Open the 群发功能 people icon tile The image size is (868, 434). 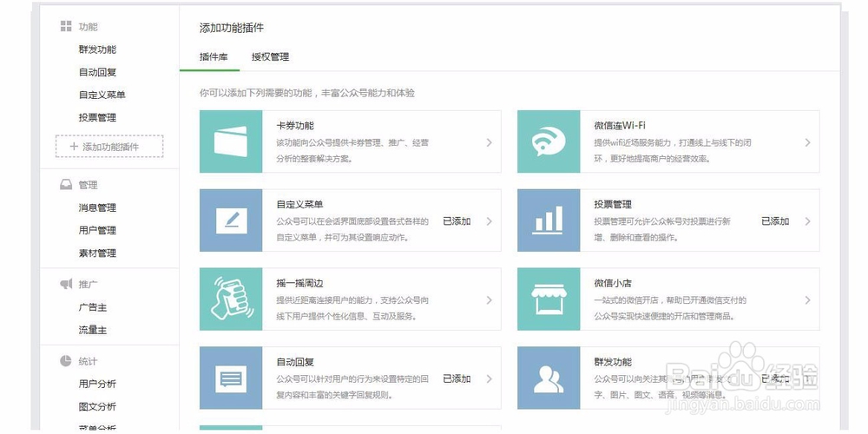click(x=549, y=378)
